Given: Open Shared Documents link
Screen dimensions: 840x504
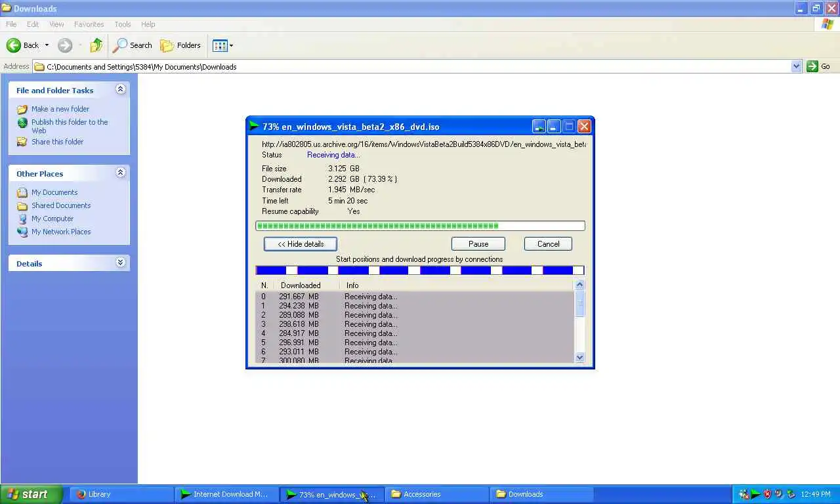Looking at the screenshot, I should (x=61, y=205).
